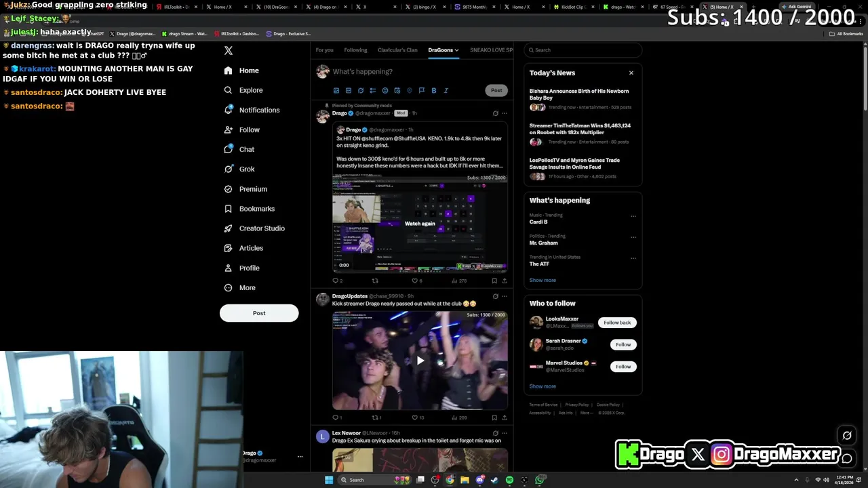Open the TimTheTatman Roobet news story
This screenshot has height=488, width=868.
click(x=582, y=134)
